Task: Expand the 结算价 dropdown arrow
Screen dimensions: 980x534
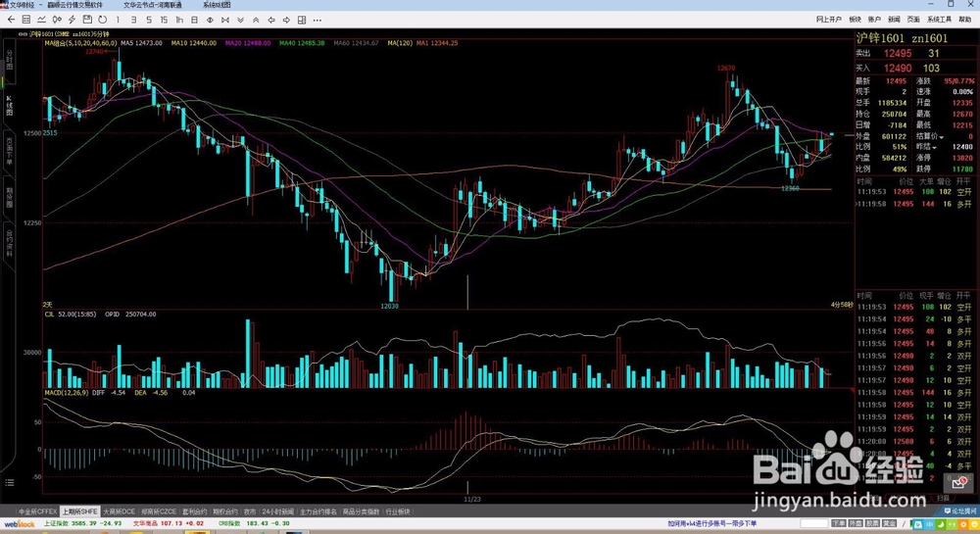Action: click(941, 137)
